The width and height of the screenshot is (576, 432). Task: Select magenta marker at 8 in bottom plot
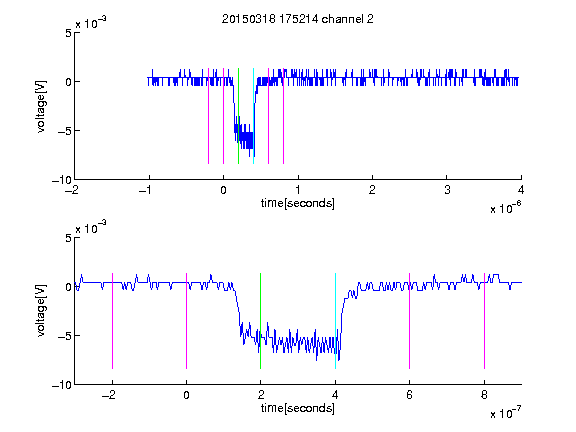(485, 321)
